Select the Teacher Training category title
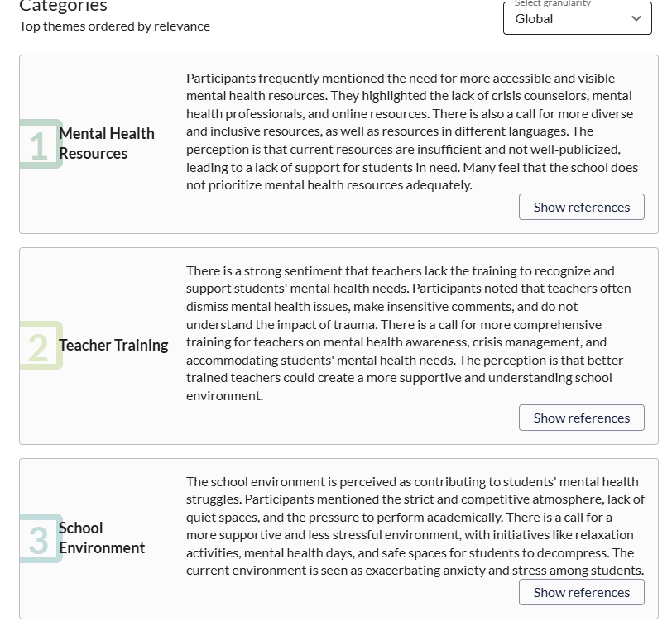The height and width of the screenshot is (626, 672). coord(113,345)
